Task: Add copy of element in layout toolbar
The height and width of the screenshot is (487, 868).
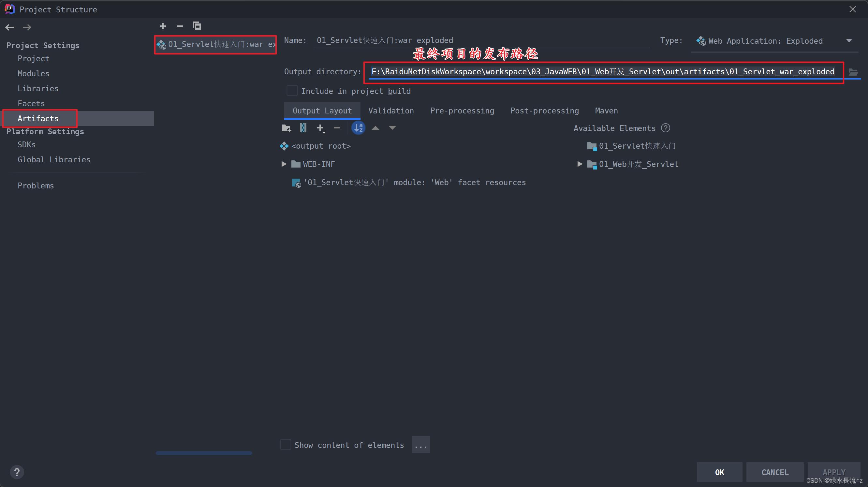Action: click(x=321, y=128)
